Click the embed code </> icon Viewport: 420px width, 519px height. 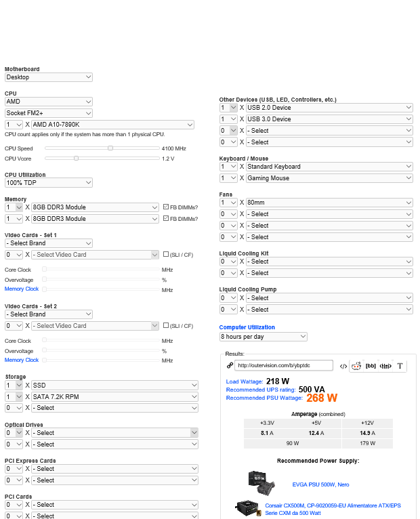343,366
